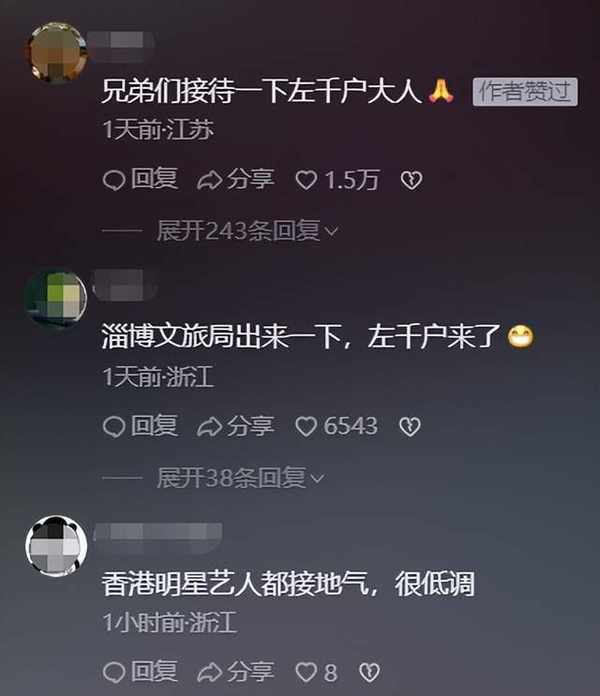Viewport: 600px width, 696px height.
Task: Like the 淄博文旅局 comment with 6543 likes
Action: pyautogui.click(x=336, y=427)
